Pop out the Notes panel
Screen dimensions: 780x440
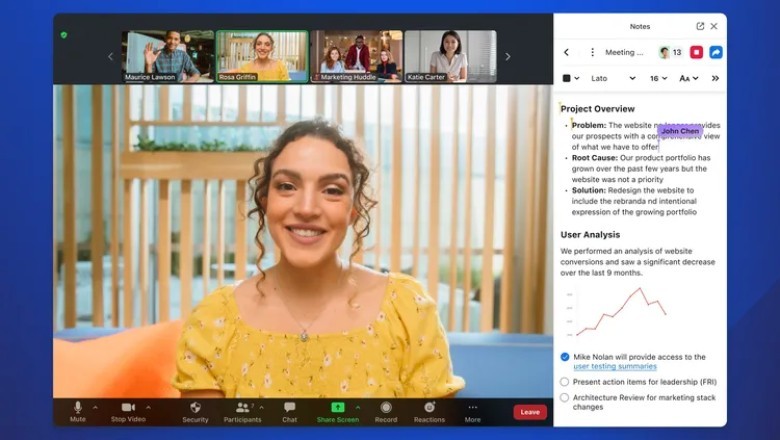click(x=700, y=26)
